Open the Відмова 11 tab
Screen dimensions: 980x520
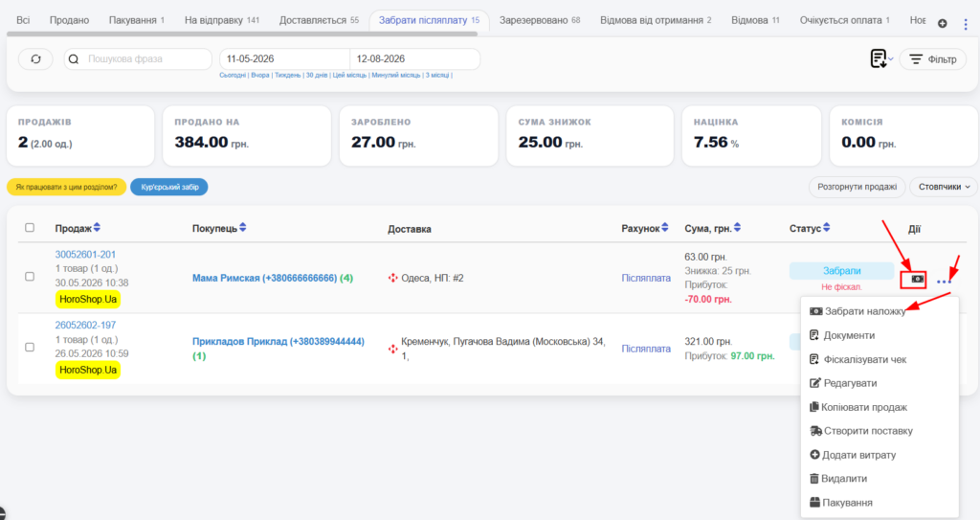(756, 20)
